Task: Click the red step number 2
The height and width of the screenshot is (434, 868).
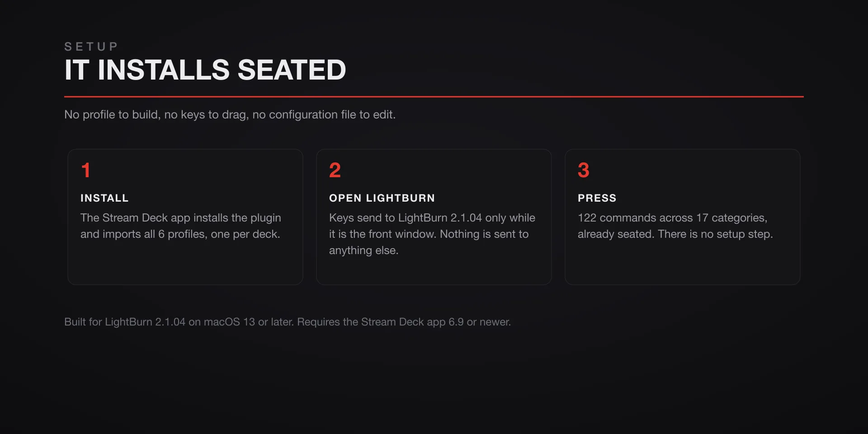Action: pyautogui.click(x=335, y=170)
